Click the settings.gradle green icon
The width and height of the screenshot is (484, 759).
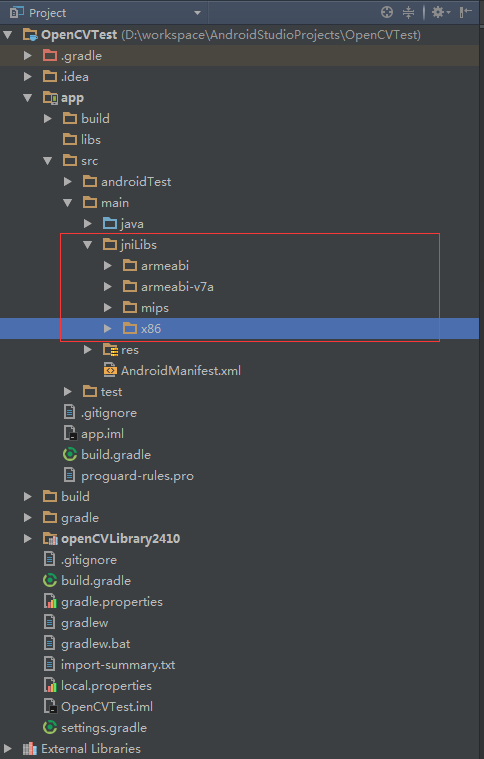(50, 728)
